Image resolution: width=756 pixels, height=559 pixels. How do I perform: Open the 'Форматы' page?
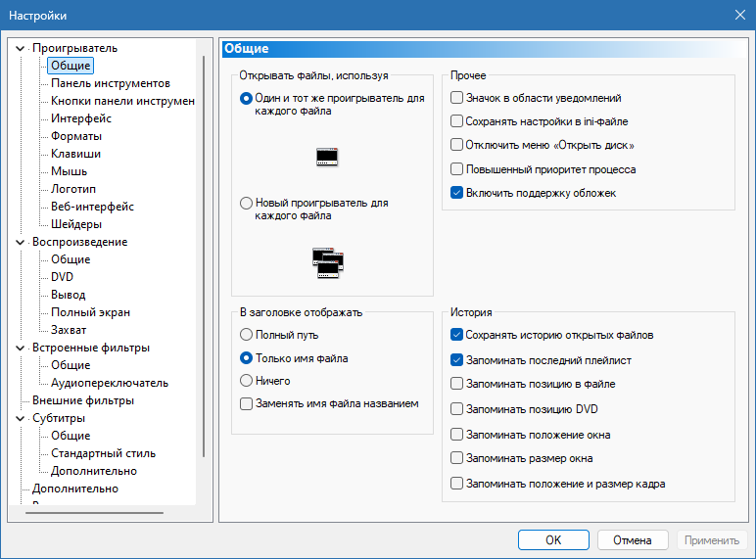point(76,136)
